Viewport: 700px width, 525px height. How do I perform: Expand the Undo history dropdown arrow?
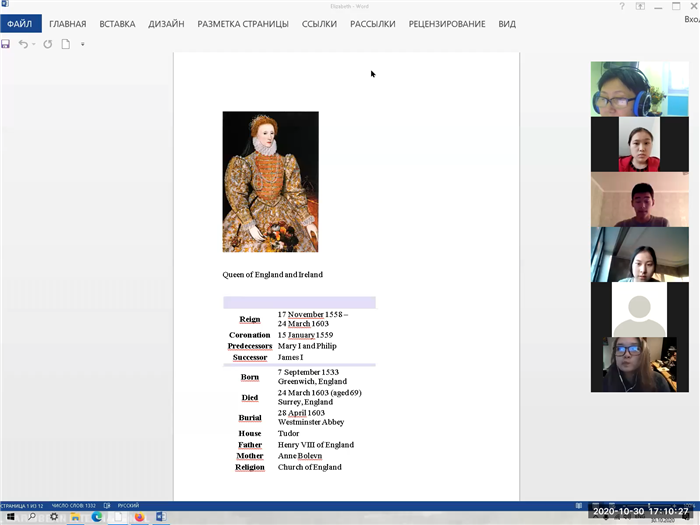tap(34, 44)
